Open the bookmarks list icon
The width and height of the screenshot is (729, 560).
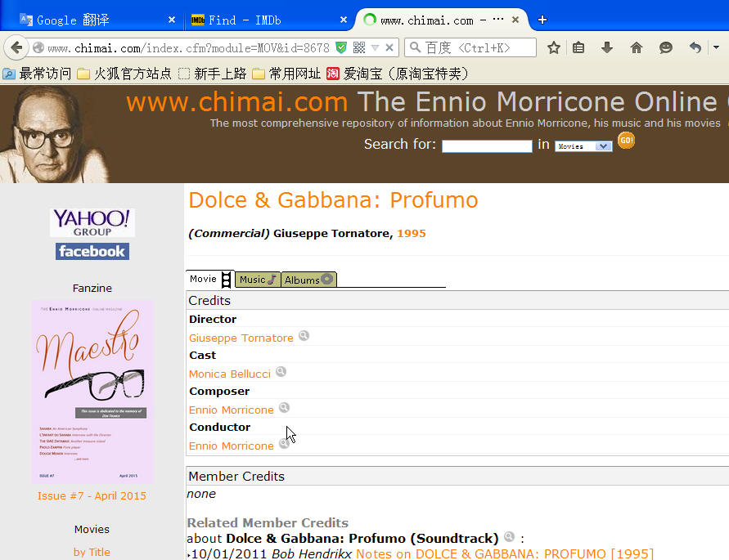578,47
